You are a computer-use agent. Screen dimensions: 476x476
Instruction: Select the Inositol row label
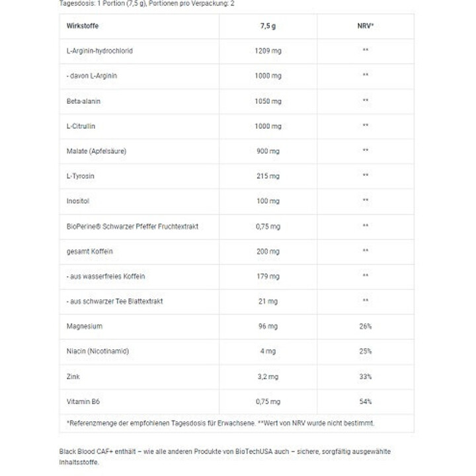click(x=78, y=201)
